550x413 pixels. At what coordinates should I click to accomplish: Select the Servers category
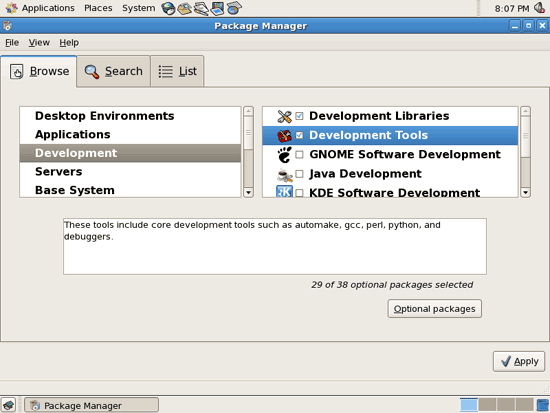[x=130, y=172]
